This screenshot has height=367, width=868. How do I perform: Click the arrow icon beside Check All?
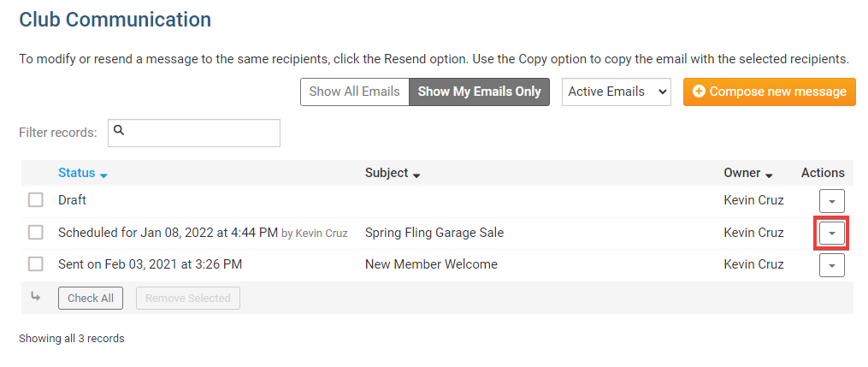(35, 298)
